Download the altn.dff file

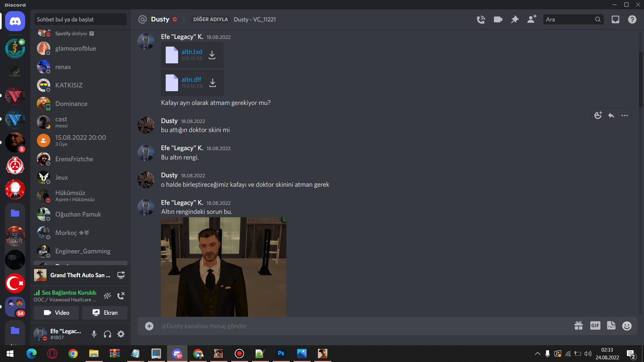click(x=213, y=83)
